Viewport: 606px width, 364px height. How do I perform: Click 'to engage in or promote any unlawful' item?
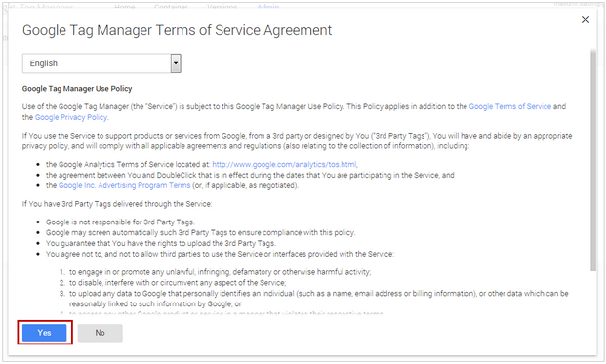tap(220, 272)
